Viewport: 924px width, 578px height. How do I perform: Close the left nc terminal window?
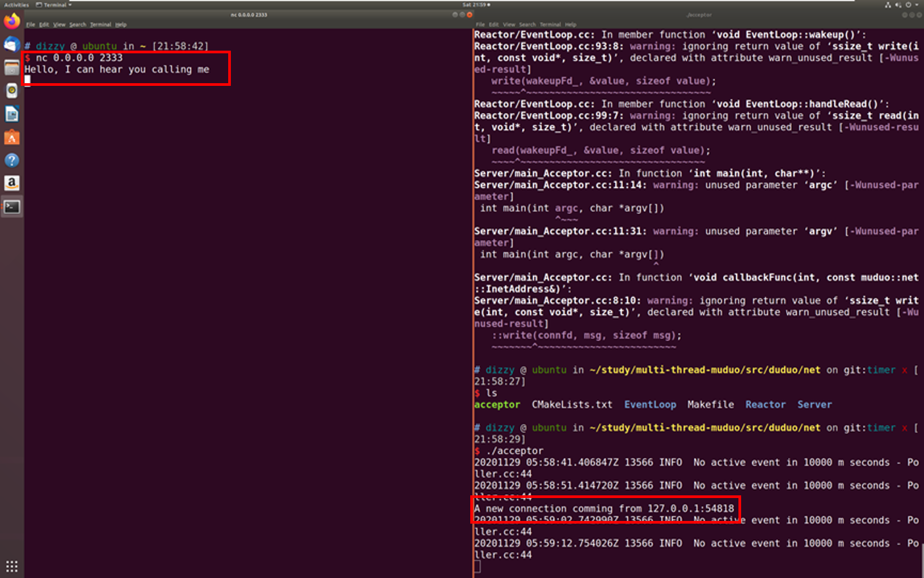469,15
